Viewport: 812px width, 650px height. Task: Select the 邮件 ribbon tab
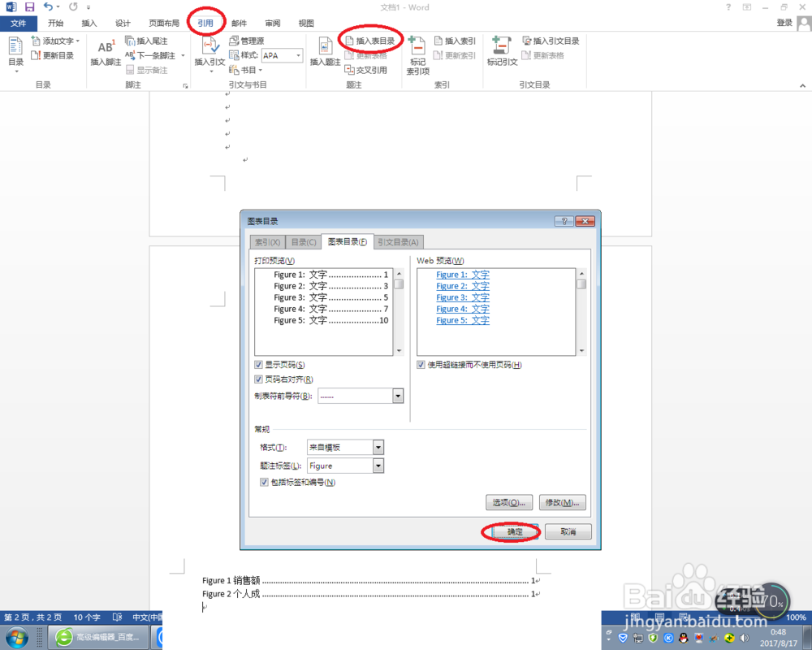(x=238, y=23)
